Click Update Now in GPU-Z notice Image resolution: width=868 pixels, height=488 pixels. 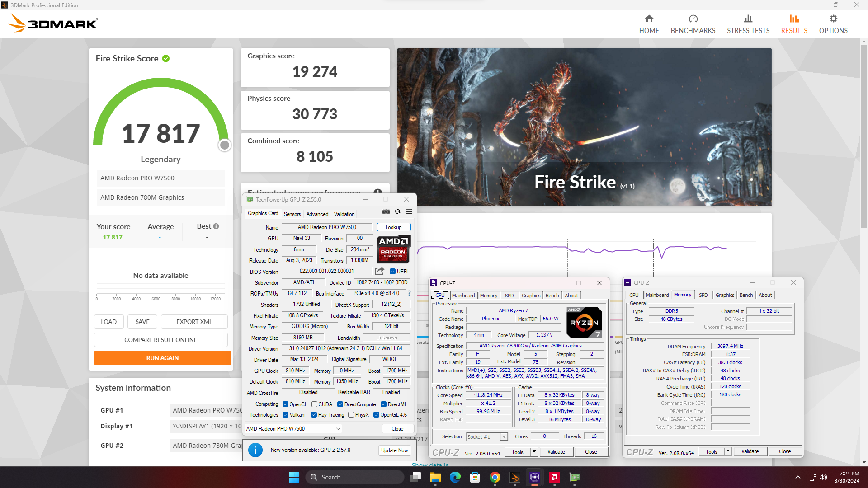pos(394,450)
